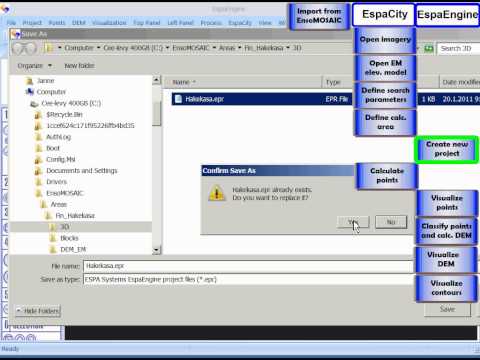Screen dimensions: 480x360
Task: Decline replacing file with No button
Action: (x=391, y=222)
